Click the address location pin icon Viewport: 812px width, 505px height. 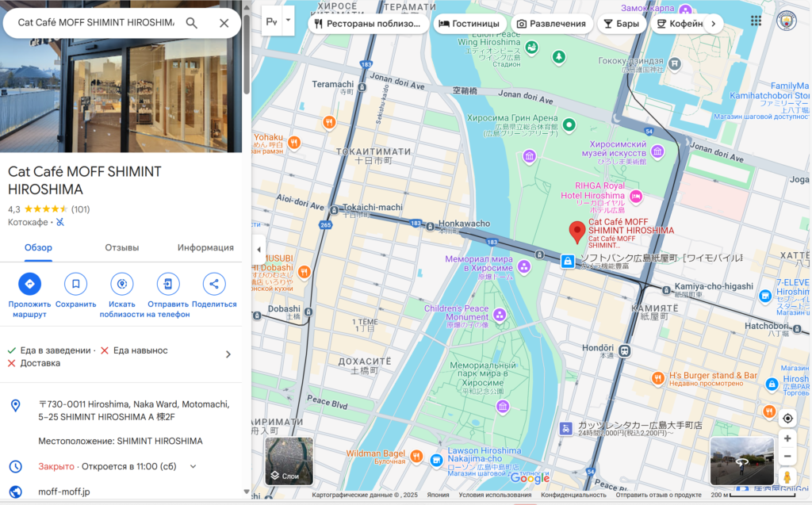(x=16, y=406)
